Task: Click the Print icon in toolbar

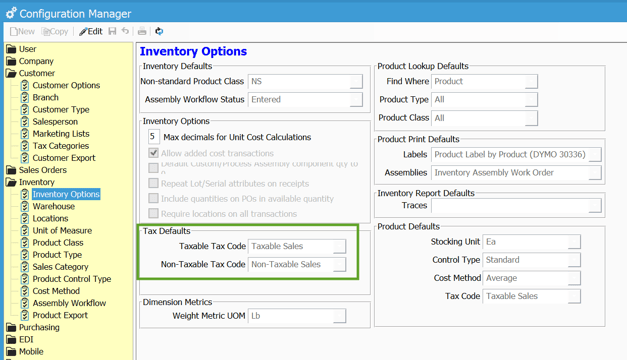Action: 142,31
